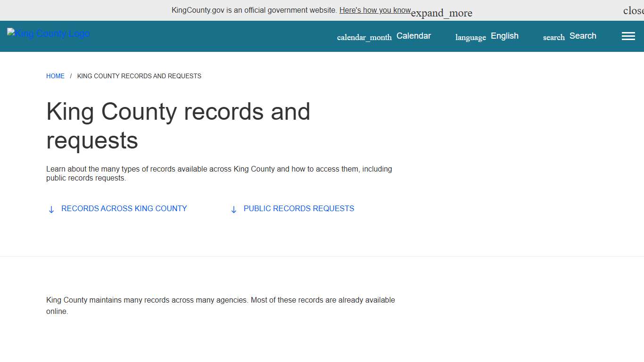This screenshot has height=362, width=644.
Task: Select the HOME breadcrumb
Action: 55,76
